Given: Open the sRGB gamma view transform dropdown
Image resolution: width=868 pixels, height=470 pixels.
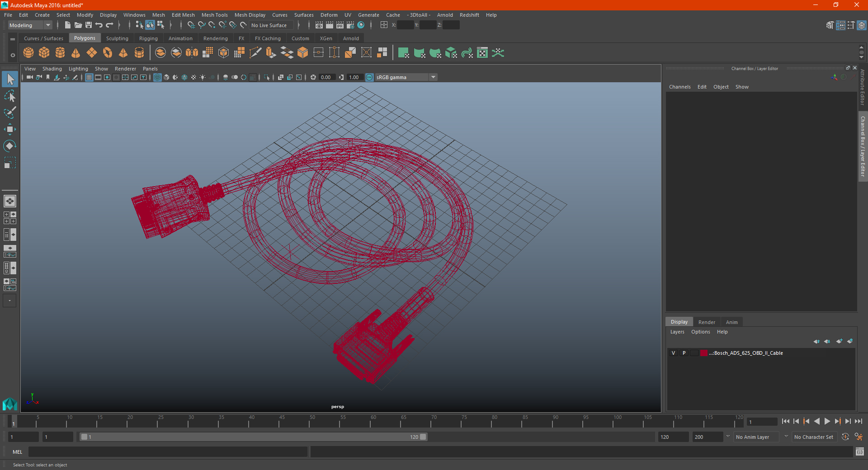Looking at the screenshot, I should pos(406,77).
